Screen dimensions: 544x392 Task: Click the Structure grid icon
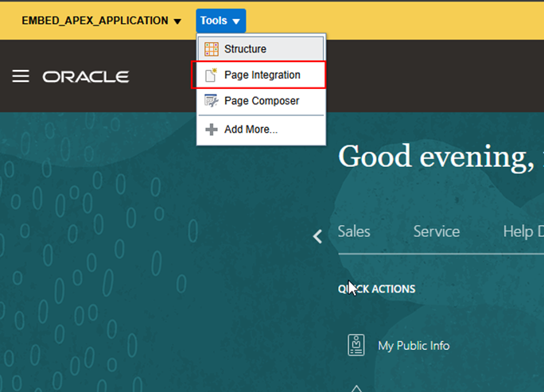tap(212, 49)
